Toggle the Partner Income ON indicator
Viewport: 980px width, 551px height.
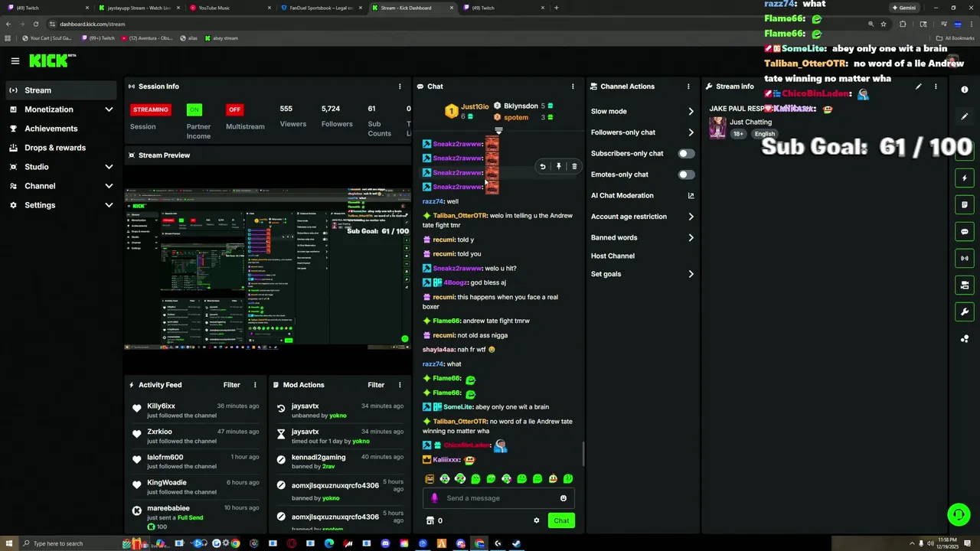click(x=194, y=109)
